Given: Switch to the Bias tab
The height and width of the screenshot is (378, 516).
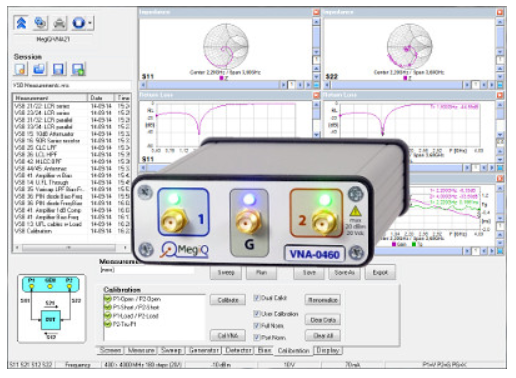Looking at the screenshot, I should 264,350.
